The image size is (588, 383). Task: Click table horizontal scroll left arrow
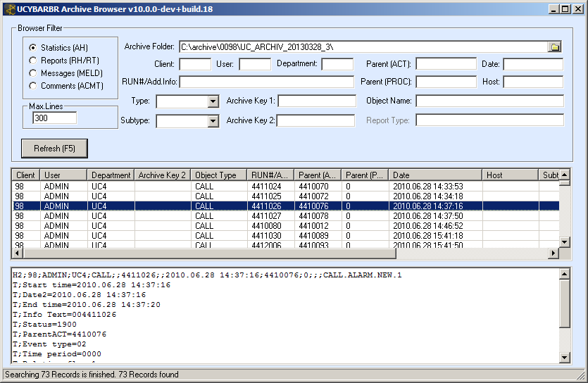click(18, 253)
